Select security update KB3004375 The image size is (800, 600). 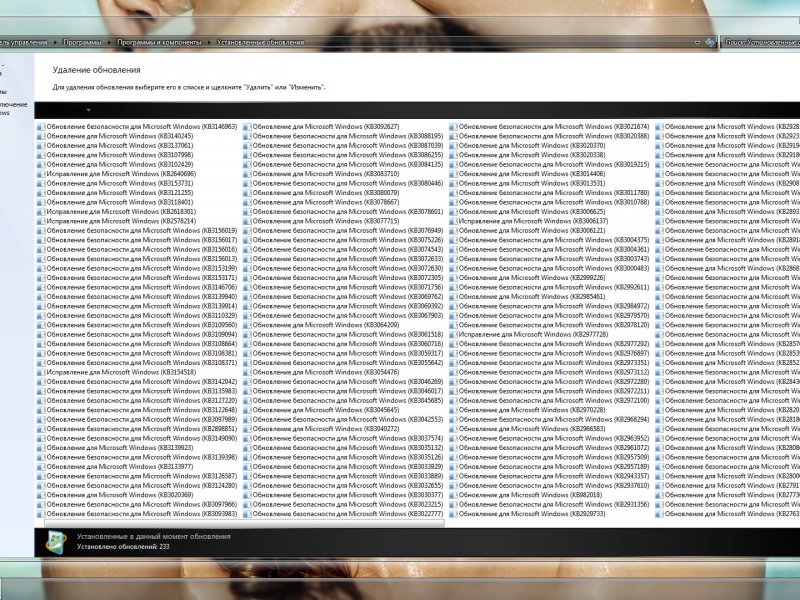(x=549, y=240)
